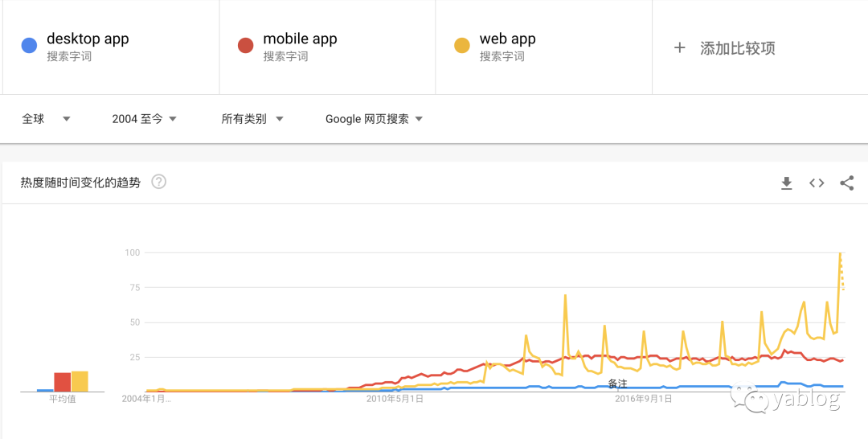Click the web app peak at 100
Viewport: 868px width, 439px height.
tap(840, 254)
